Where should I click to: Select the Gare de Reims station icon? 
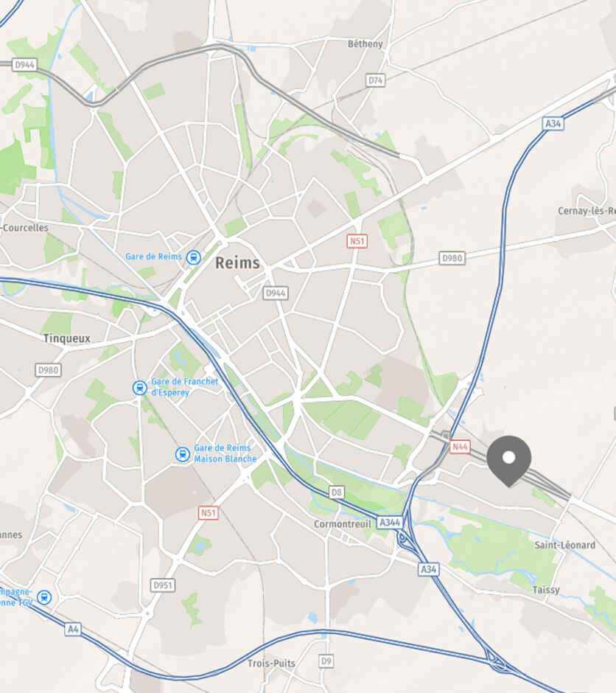click(193, 257)
